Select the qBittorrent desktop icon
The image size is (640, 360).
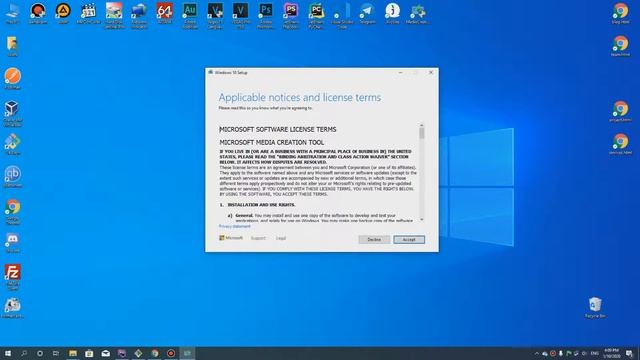12,176
